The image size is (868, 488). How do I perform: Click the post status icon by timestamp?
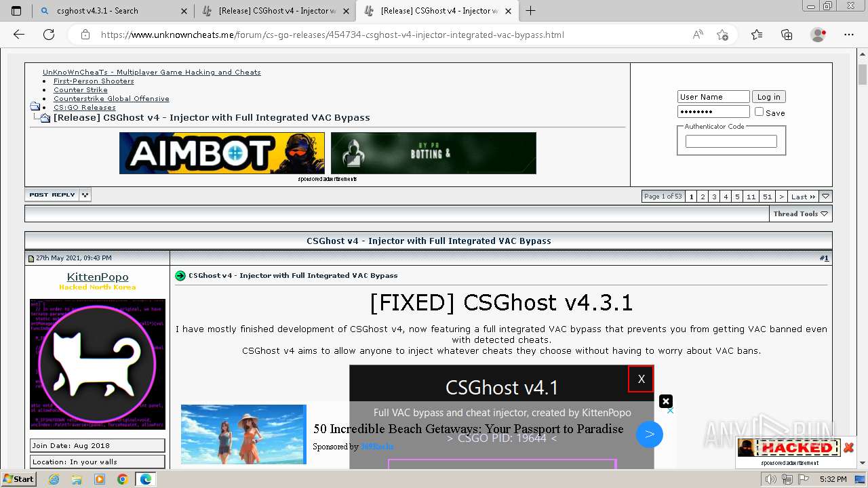pyautogui.click(x=31, y=258)
